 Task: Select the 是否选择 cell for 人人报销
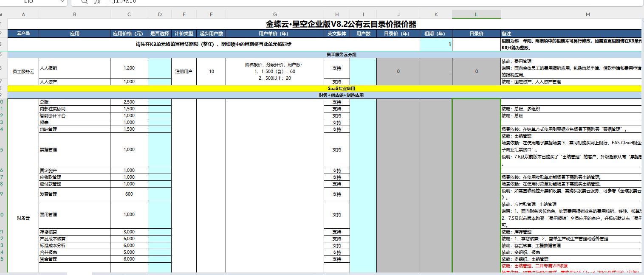(x=160, y=68)
